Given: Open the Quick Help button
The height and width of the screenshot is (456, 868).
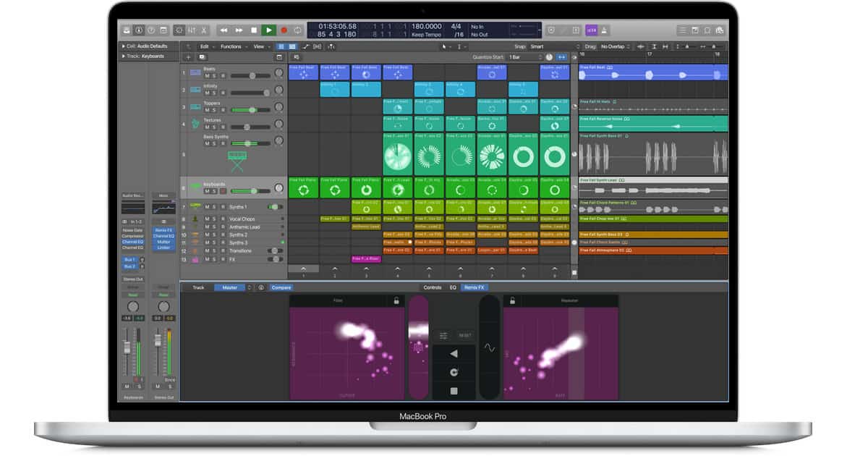Looking at the screenshot, I should pyautogui.click(x=150, y=30).
